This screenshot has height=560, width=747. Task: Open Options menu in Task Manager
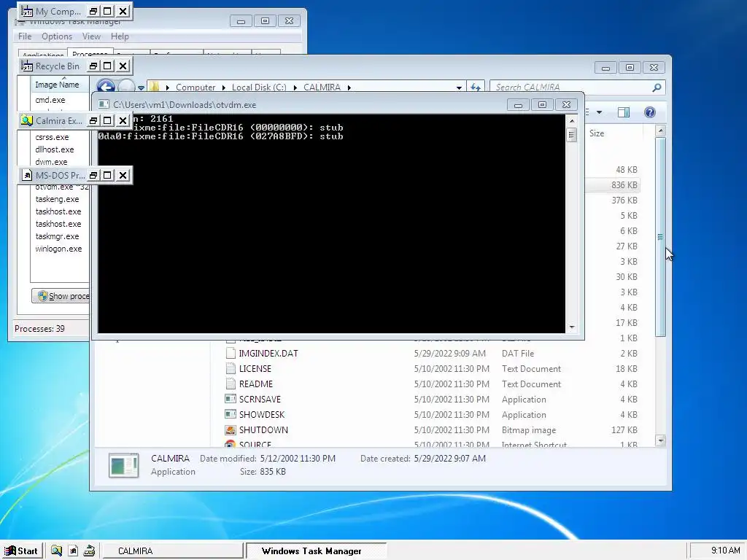coord(57,36)
